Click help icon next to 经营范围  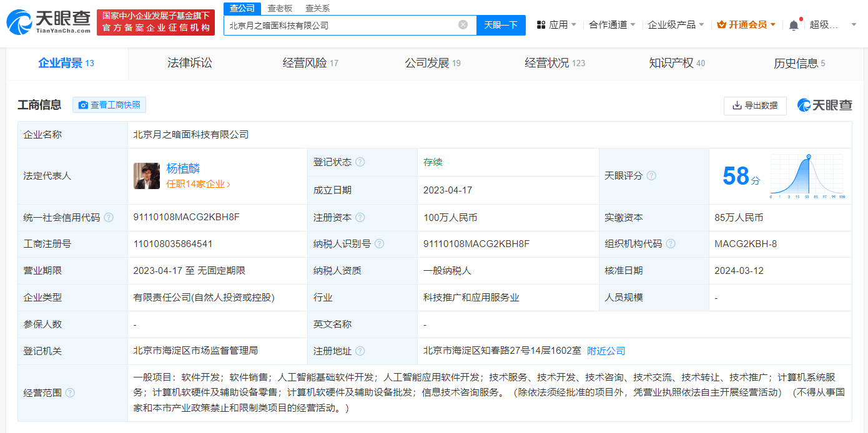coord(70,392)
